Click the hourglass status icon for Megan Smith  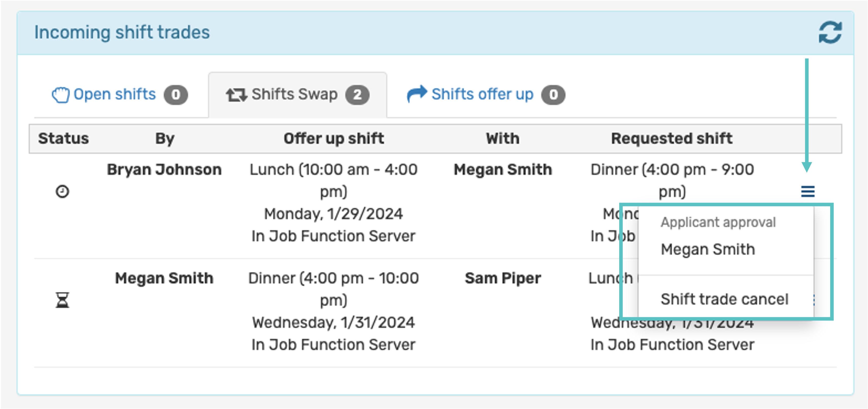point(62,300)
